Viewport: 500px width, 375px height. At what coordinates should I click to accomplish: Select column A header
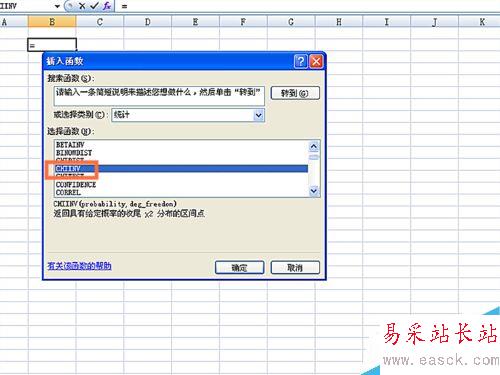13,22
